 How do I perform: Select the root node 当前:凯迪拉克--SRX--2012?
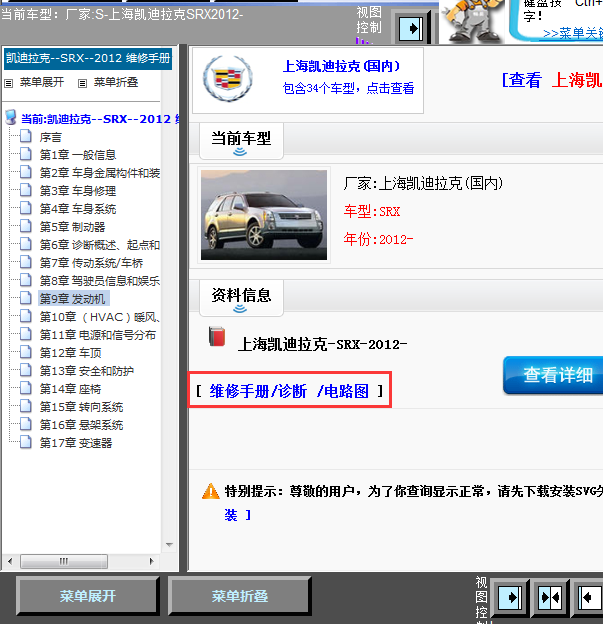click(100, 119)
